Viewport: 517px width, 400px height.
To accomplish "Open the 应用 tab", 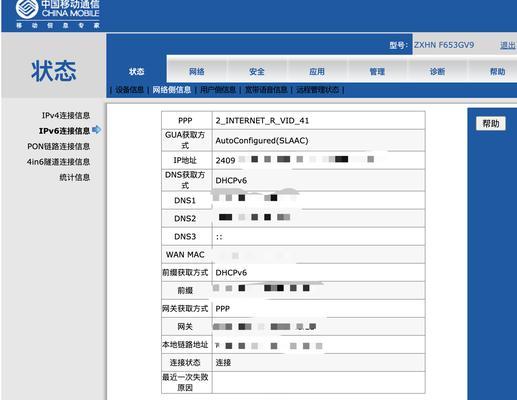I will tap(317, 71).
